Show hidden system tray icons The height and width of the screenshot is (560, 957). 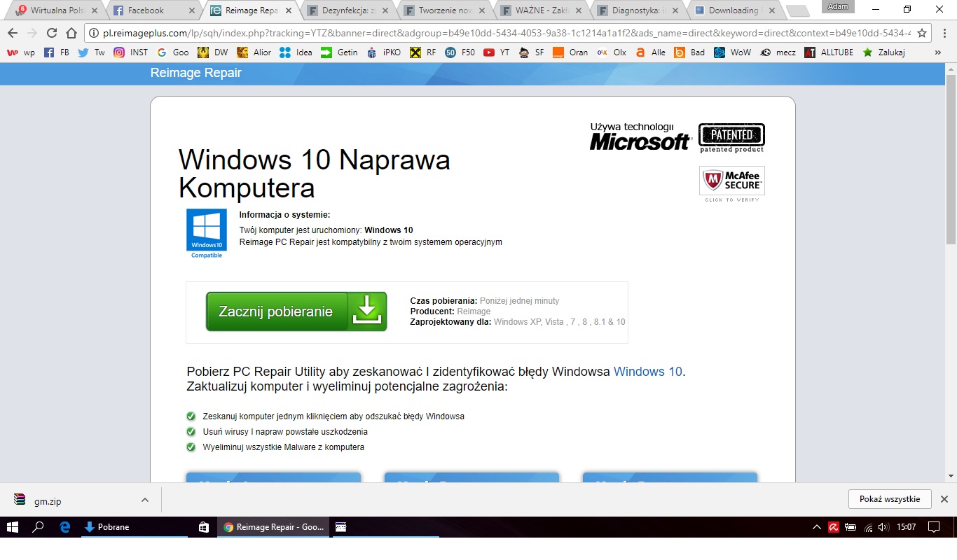(x=816, y=527)
